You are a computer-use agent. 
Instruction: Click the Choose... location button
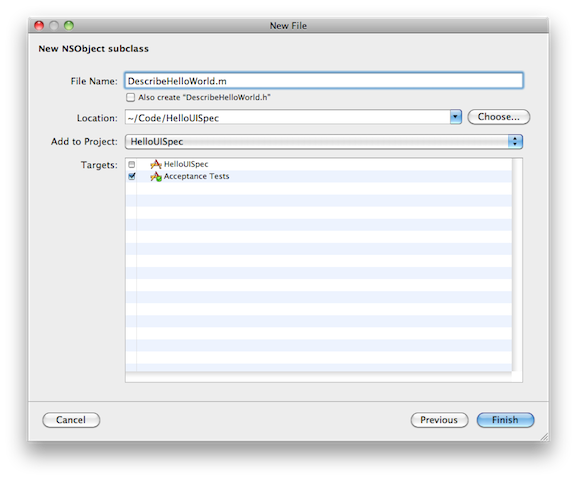tap(499, 117)
